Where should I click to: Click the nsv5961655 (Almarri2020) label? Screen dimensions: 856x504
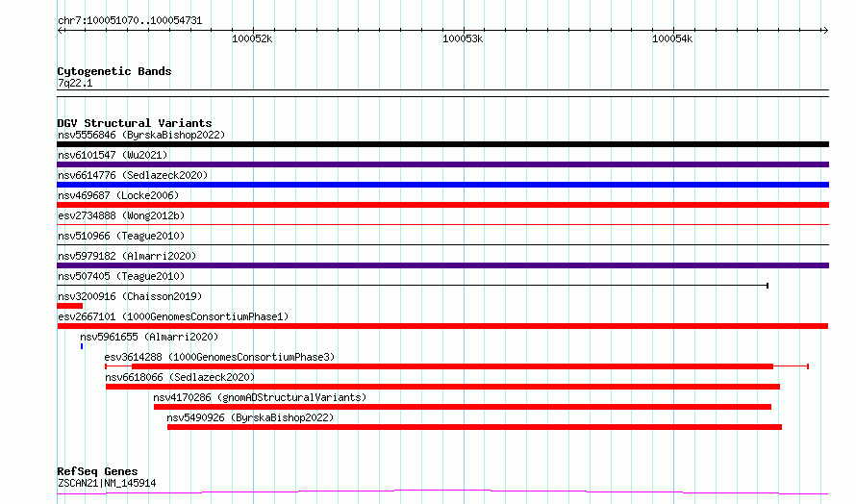pos(149,337)
